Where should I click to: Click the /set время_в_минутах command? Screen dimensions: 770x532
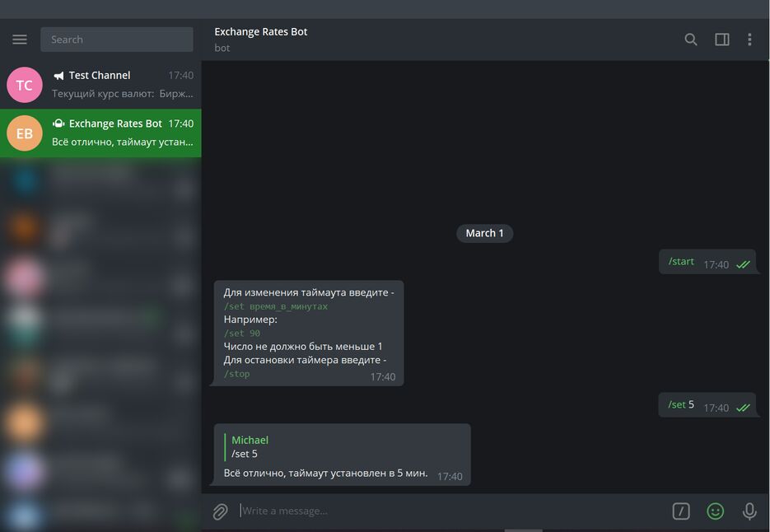(x=276, y=306)
